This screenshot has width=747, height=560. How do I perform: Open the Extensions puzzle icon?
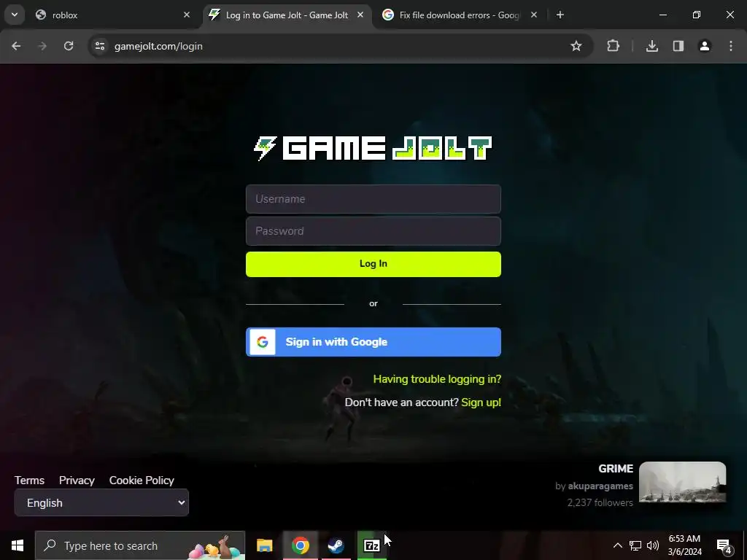pos(613,46)
